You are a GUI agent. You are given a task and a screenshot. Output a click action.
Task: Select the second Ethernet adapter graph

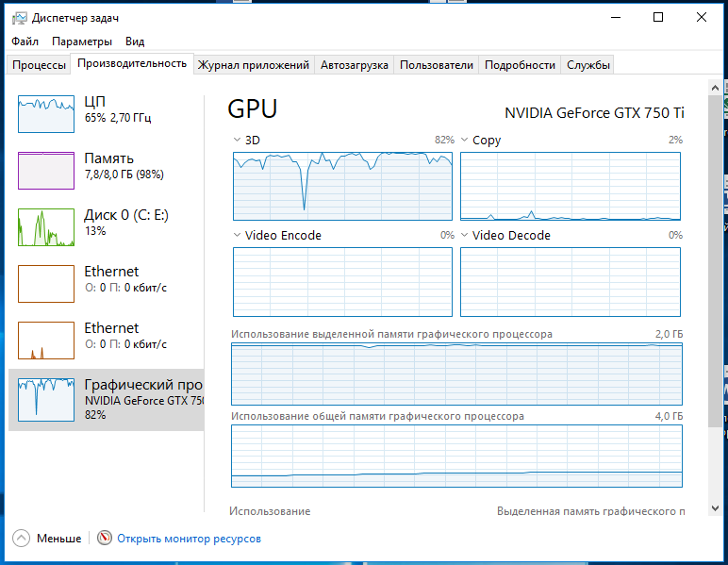pos(46,340)
